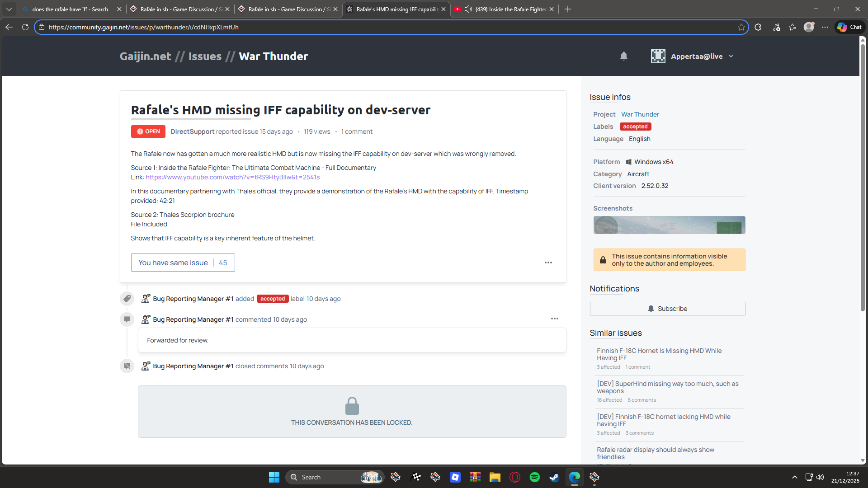The height and width of the screenshot is (488, 868).
Task: Open Spotify from the taskbar
Action: (x=534, y=477)
